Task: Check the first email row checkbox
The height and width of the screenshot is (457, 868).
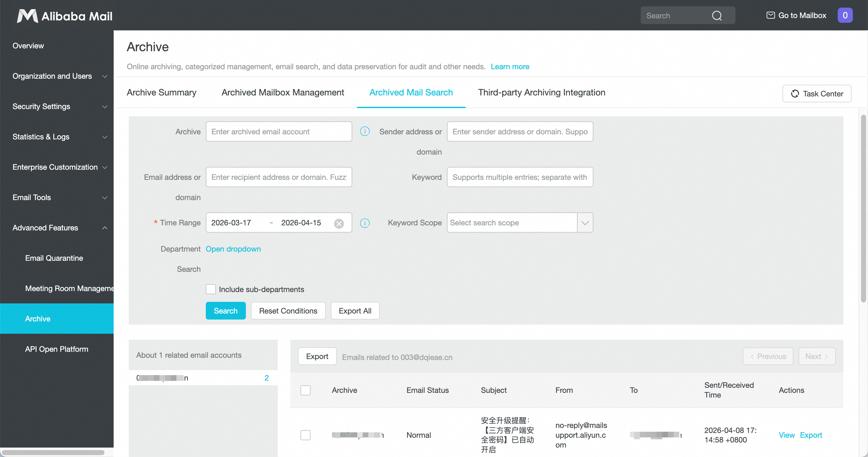Action: [x=305, y=435]
